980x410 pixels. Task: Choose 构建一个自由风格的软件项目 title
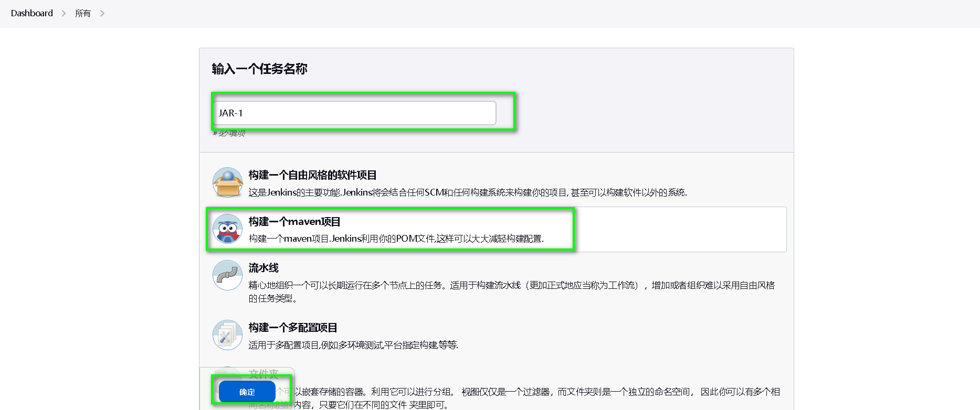click(313, 175)
